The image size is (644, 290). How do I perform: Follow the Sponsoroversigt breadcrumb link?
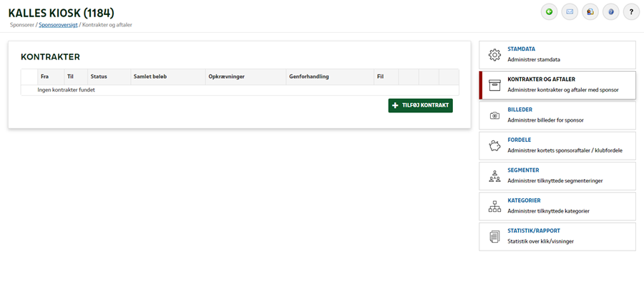57,25
